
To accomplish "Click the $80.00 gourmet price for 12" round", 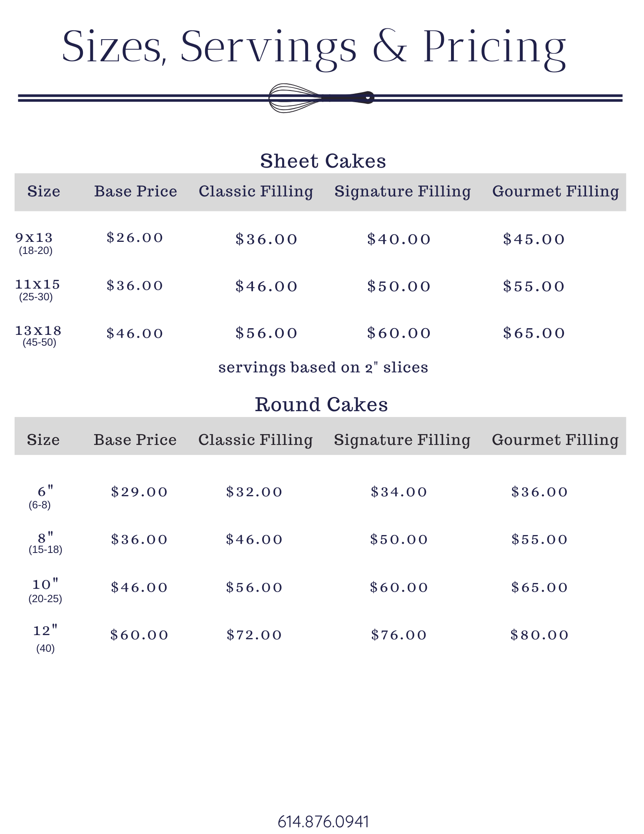I will click(x=539, y=635).
